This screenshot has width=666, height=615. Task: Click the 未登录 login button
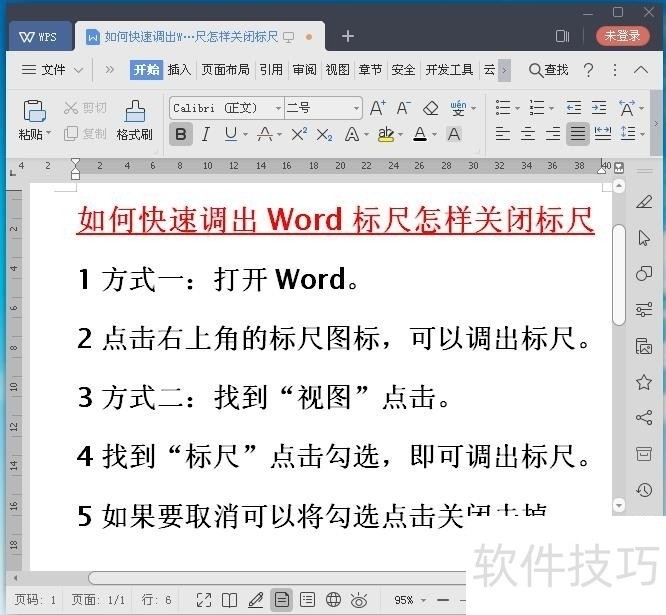[x=622, y=36]
